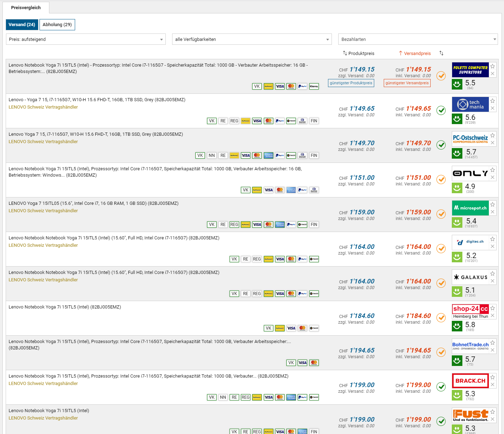This screenshot has height=434, width=504.
Task: Click the digitec.ch shop logo
Action: (x=470, y=242)
